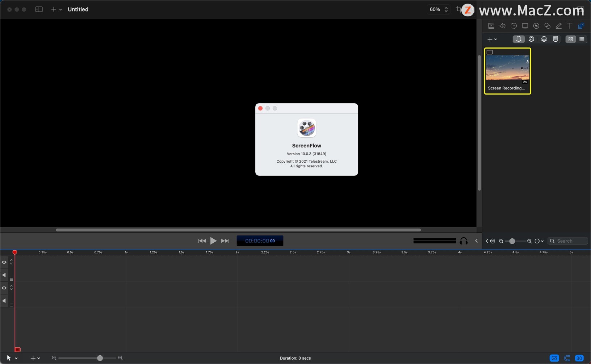The height and width of the screenshot is (364, 591).
Task: Focus the media library Search field
Action: (x=568, y=241)
